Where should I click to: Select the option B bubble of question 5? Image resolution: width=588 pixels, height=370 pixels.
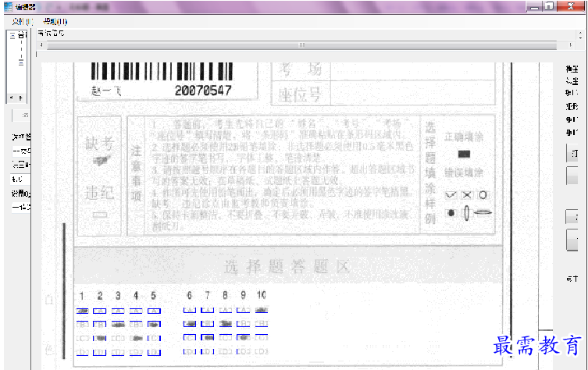click(x=154, y=324)
